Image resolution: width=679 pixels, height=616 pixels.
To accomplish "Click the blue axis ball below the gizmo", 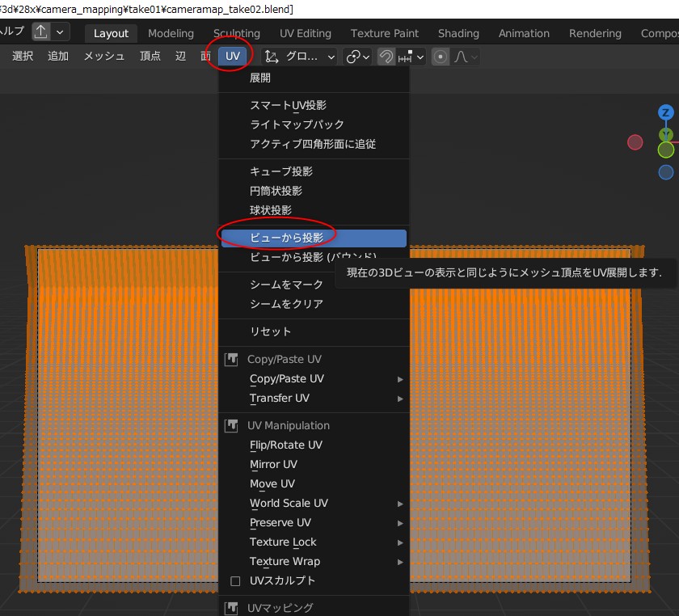I will click(x=665, y=171).
